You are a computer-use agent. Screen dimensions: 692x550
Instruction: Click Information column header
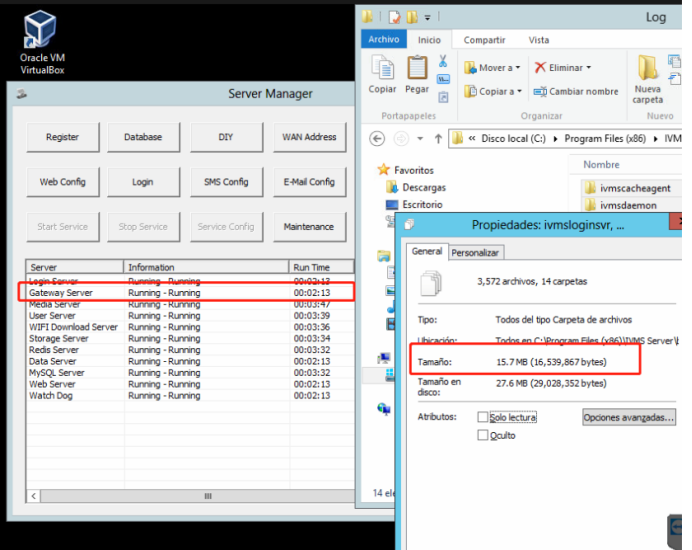click(x=206, y=267)
